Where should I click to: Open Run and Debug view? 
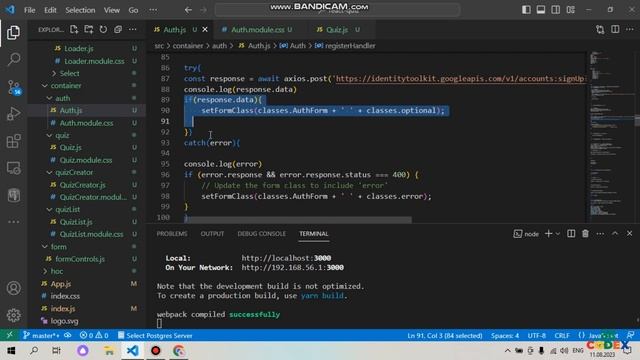coord(13,114)
